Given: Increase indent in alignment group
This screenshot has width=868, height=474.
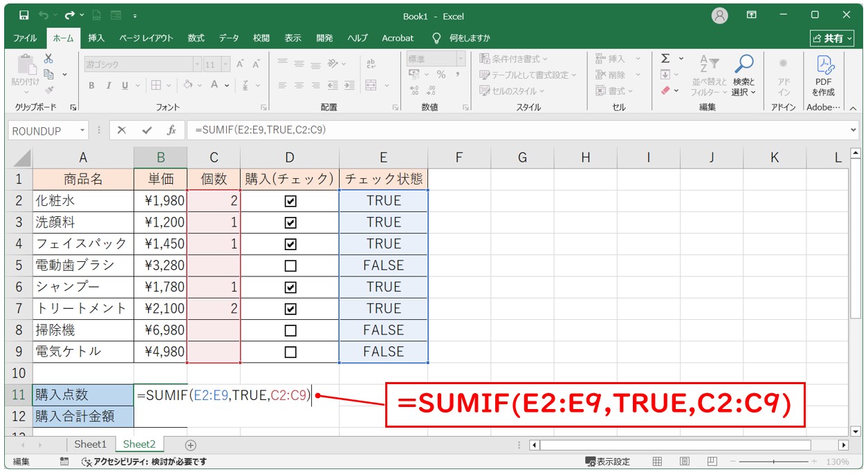Looking at the screenshot, I should tap(349, 85).
